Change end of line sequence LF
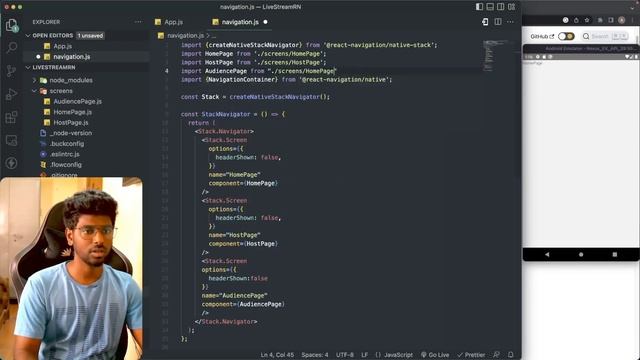This screenshot has height=360, width=640. tap(364, 355)
